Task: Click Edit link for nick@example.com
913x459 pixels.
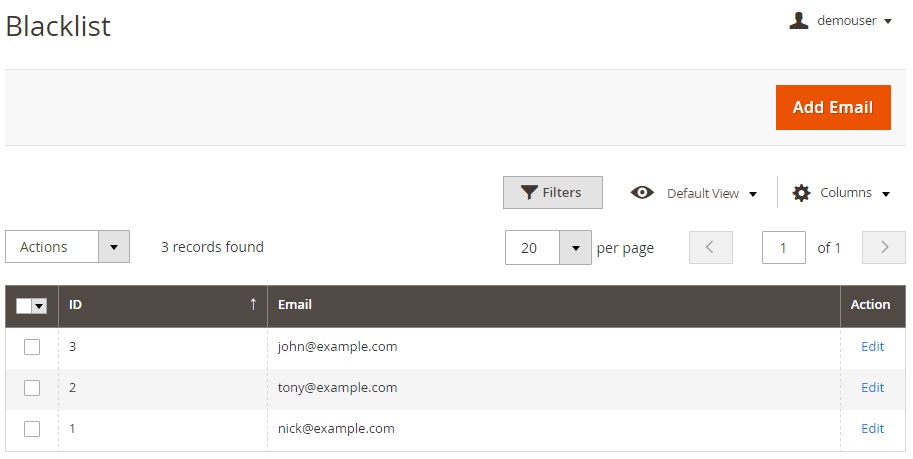Action: (x=872, y=429)
